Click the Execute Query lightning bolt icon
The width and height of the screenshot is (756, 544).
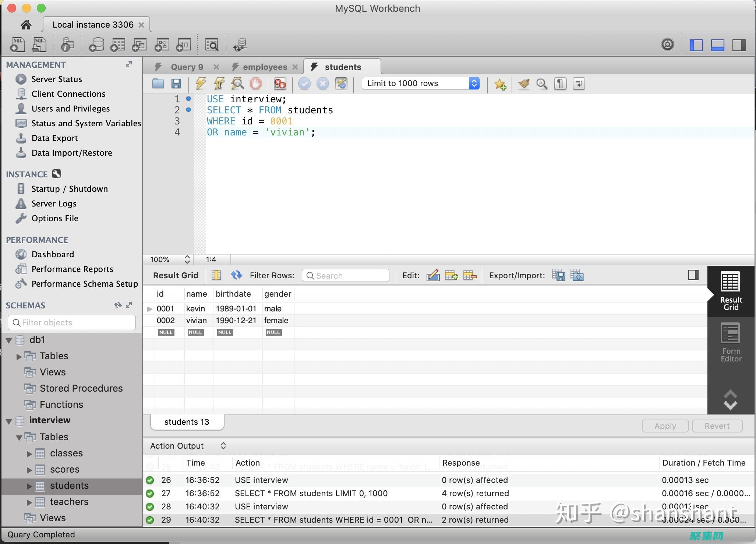click(x=199, y=83)
